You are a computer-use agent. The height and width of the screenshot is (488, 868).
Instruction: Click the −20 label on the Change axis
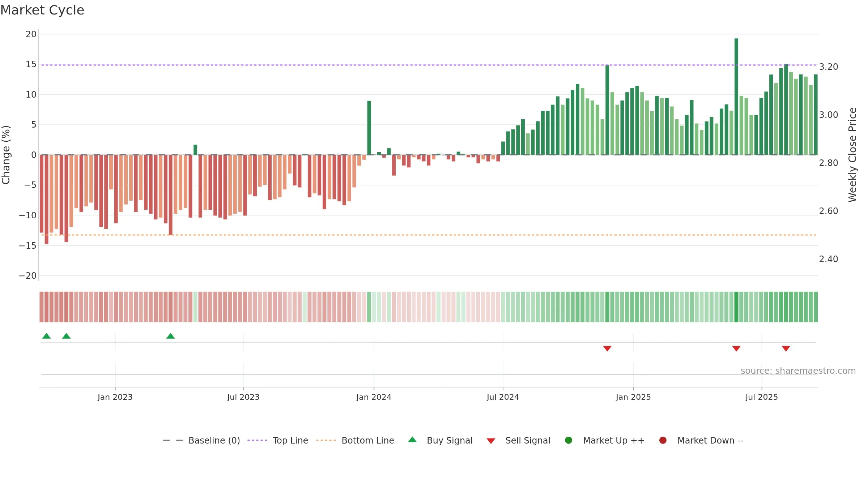[28, 276]
